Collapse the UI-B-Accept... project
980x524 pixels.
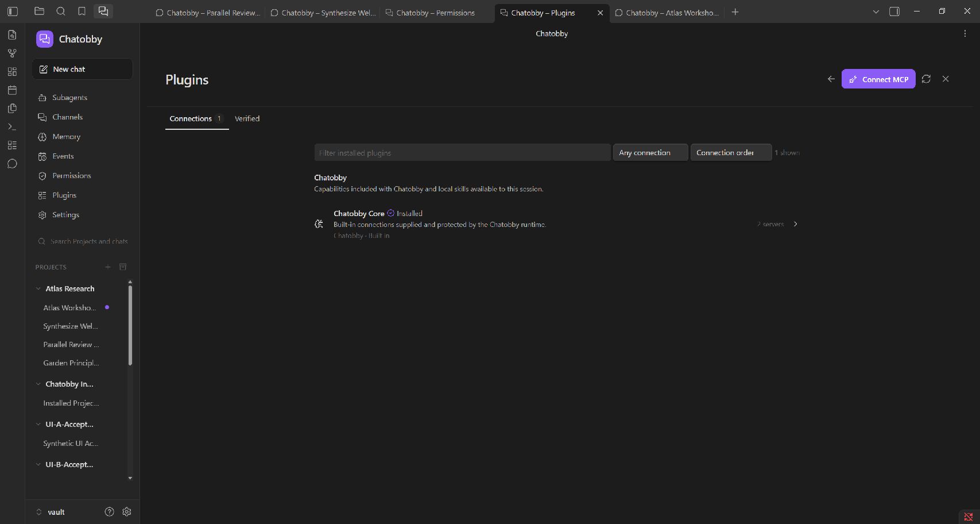pyautogui.click(x=38, y=464)
